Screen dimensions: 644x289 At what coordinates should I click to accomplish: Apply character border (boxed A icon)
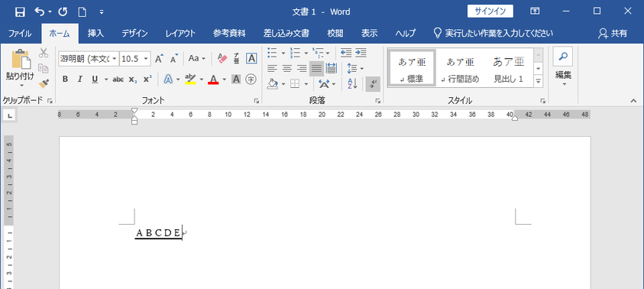click(251, 59)
